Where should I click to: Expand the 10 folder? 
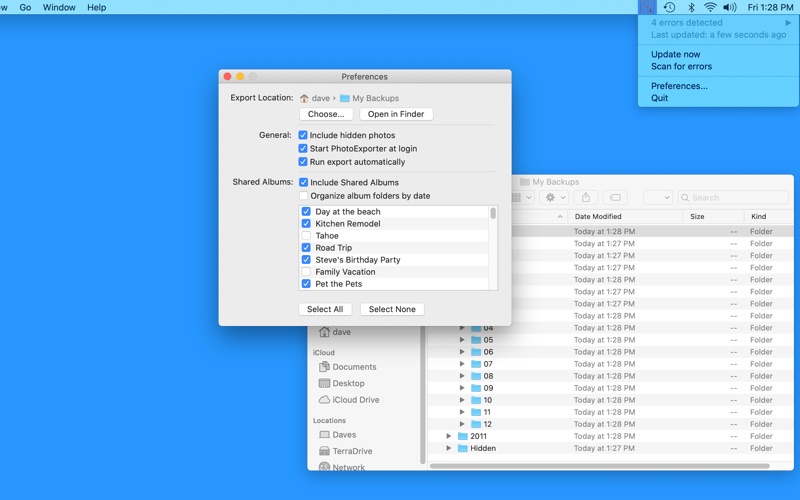tap(462, 400)
